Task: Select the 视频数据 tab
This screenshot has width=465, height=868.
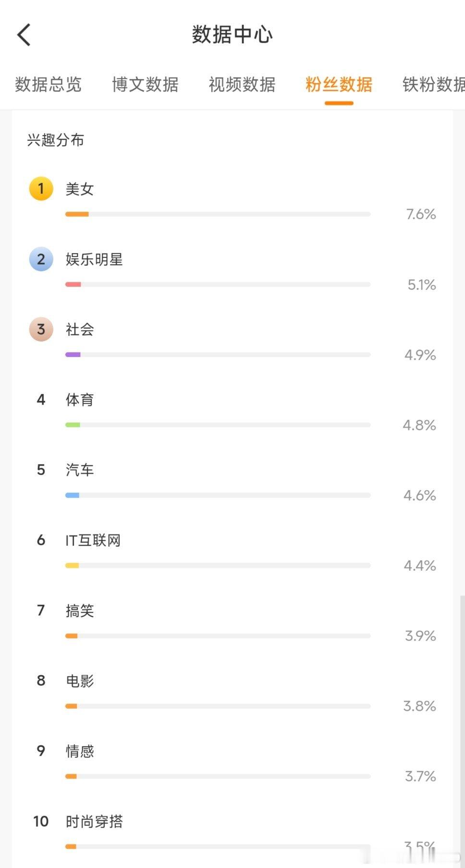Action: click(242, 85)
